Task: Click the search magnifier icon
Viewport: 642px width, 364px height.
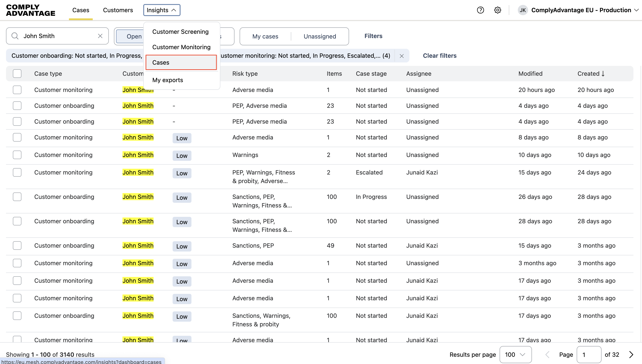Action: click(15, 36)
